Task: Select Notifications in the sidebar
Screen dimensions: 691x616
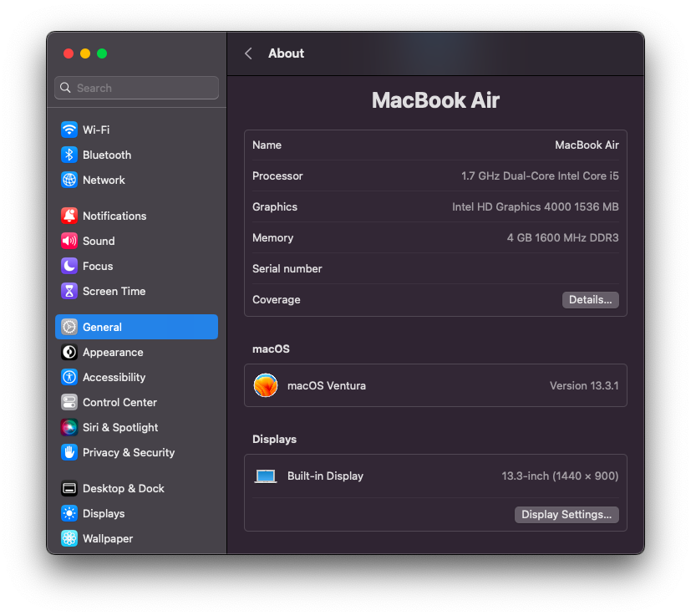Action: tap(114, 216)
